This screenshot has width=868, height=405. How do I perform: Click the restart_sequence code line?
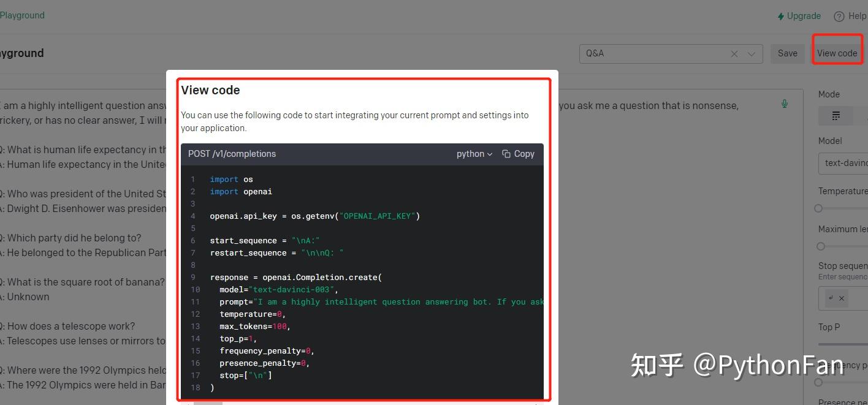tap(276, 252)
